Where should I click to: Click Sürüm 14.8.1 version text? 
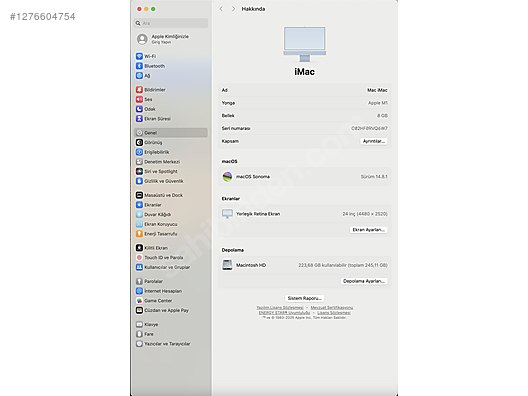374,176
